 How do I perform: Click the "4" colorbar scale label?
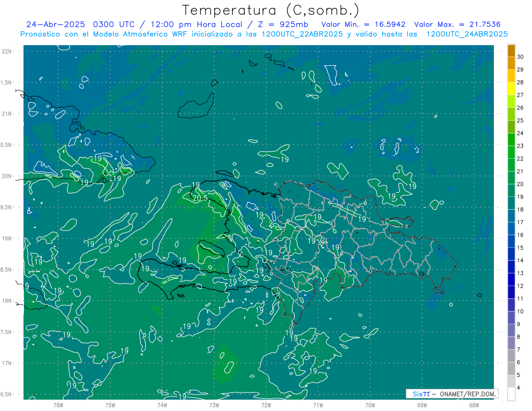click(x=519, y=388)
